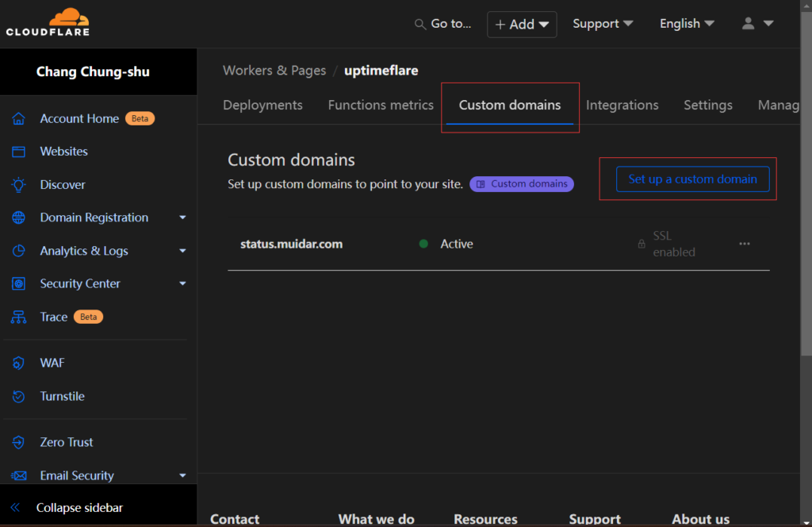Open Discover in the sidebar
This screenshot has width=812, height=527.
tap(63, 185)
